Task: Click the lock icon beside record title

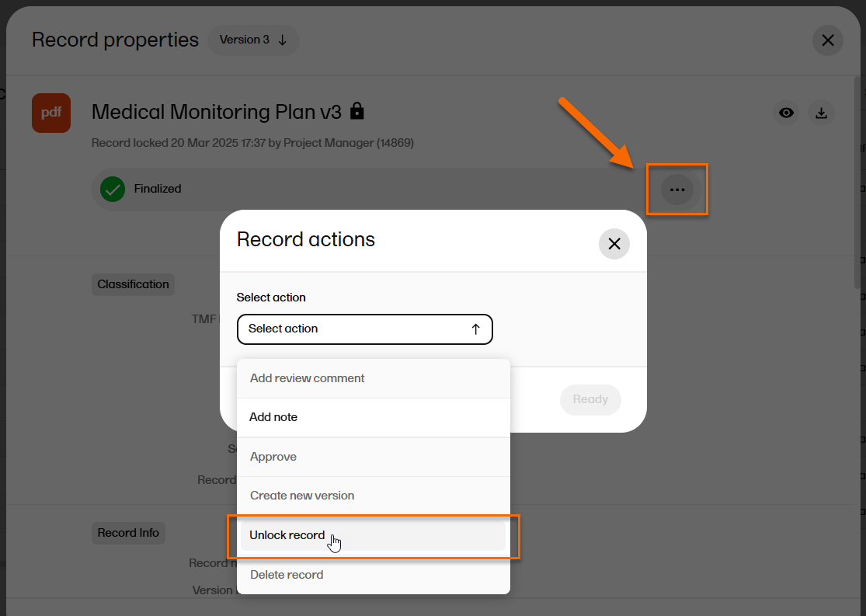Action: pyautogui.click(x=356, y=111)
